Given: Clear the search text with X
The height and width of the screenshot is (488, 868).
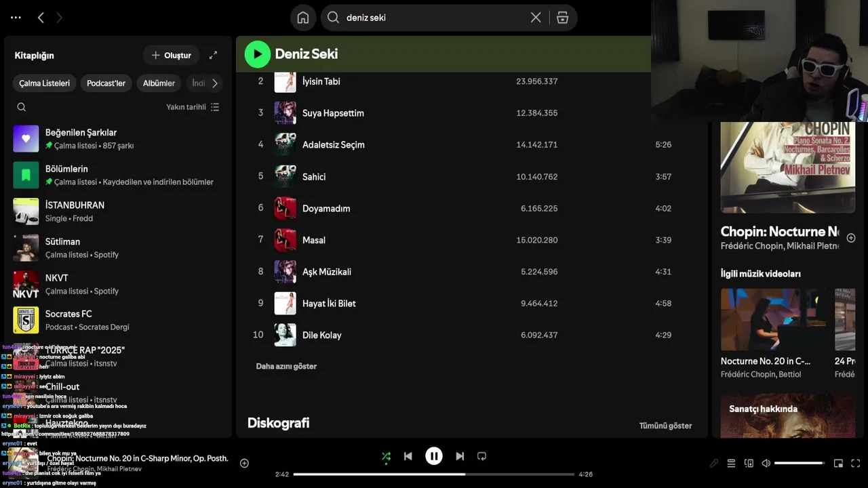Looking at the screenshot, I should tap(536, 18).
